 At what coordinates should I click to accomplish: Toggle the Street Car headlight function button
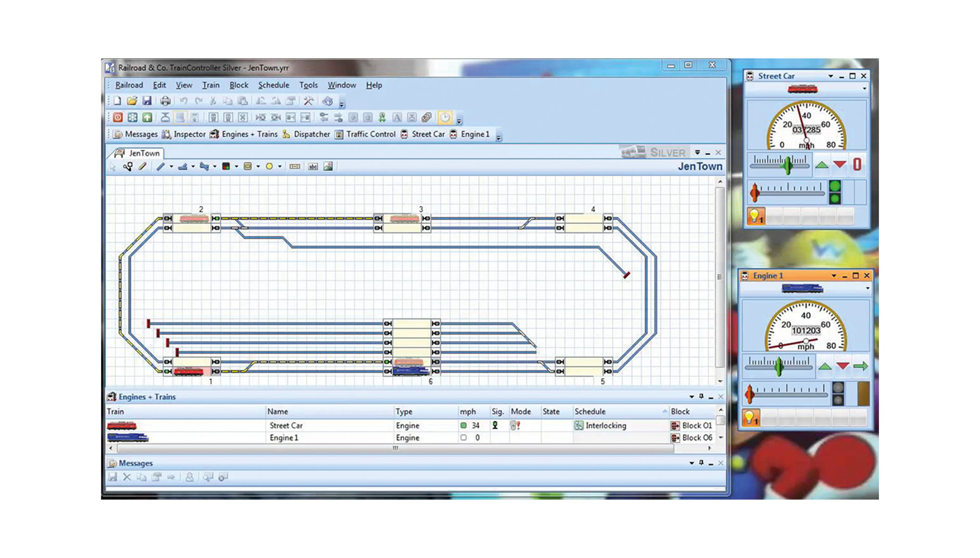[x=756, y=216]
